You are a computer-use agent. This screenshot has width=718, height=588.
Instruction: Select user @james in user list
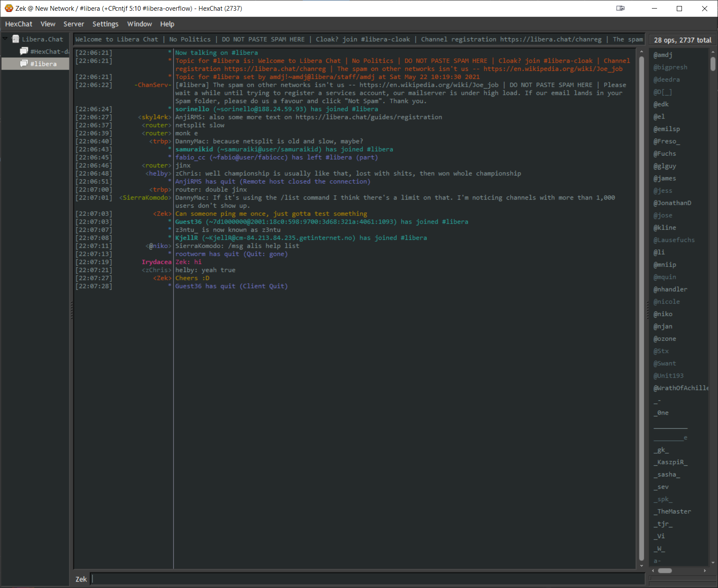678,179
